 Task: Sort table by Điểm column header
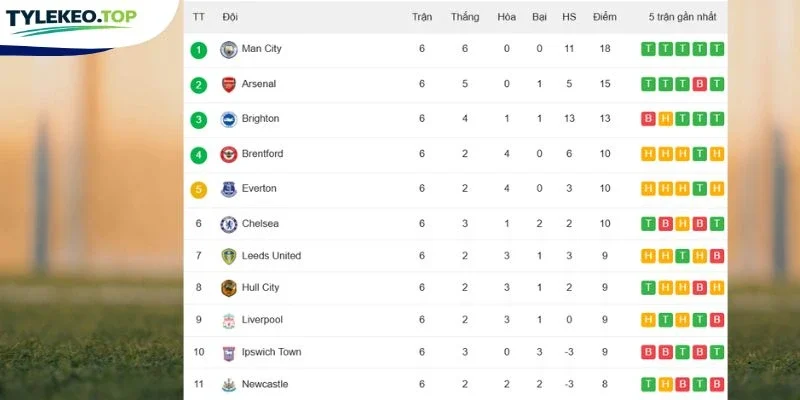click(x=605, y=17)
